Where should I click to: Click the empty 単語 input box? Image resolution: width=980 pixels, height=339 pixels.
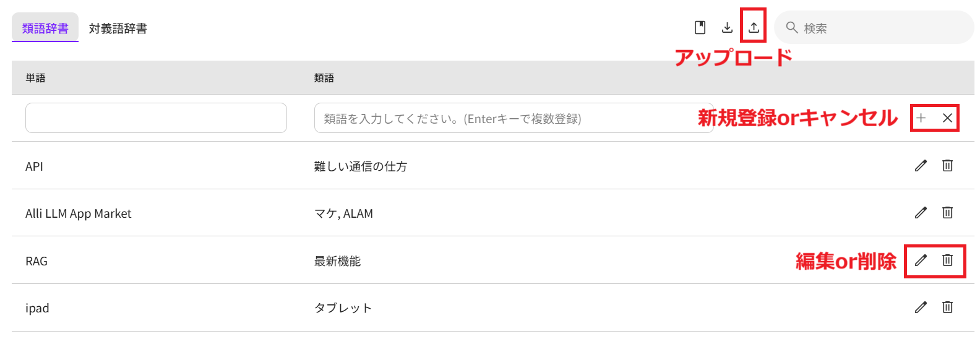156,118
